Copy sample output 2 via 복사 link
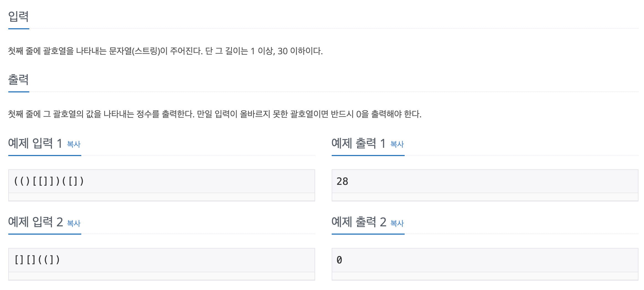The height and width of the screenshot is (290, 644). click(x=397, y=223)
